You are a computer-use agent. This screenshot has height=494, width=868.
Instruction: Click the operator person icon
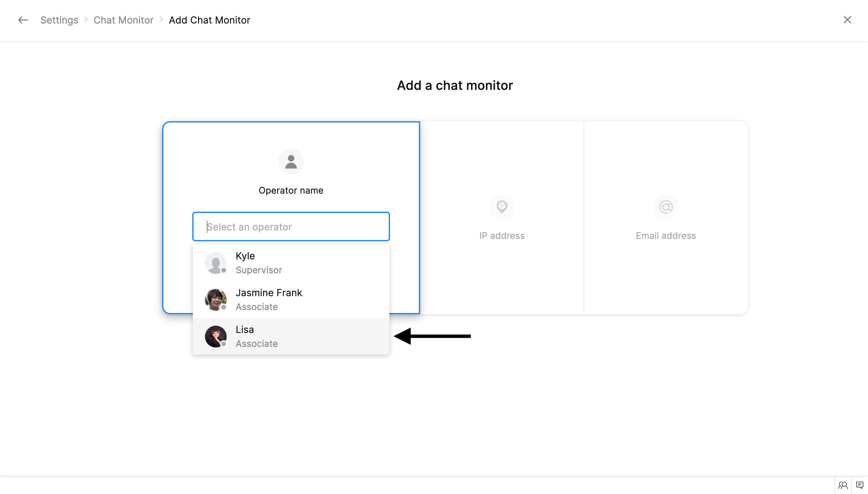click(x=291, y=162)
